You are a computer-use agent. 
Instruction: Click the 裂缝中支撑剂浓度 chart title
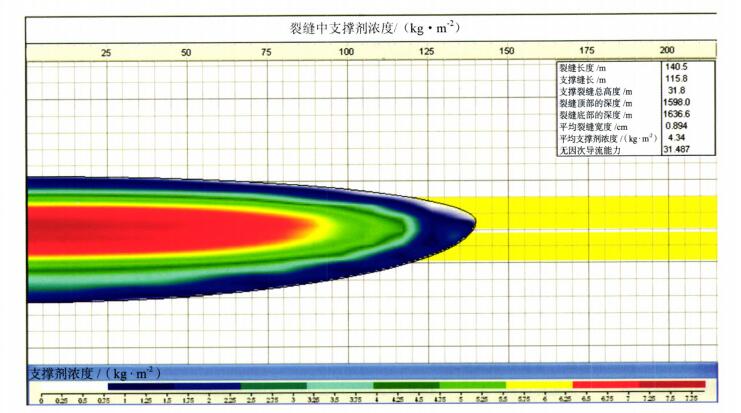(x=370, y=27)
